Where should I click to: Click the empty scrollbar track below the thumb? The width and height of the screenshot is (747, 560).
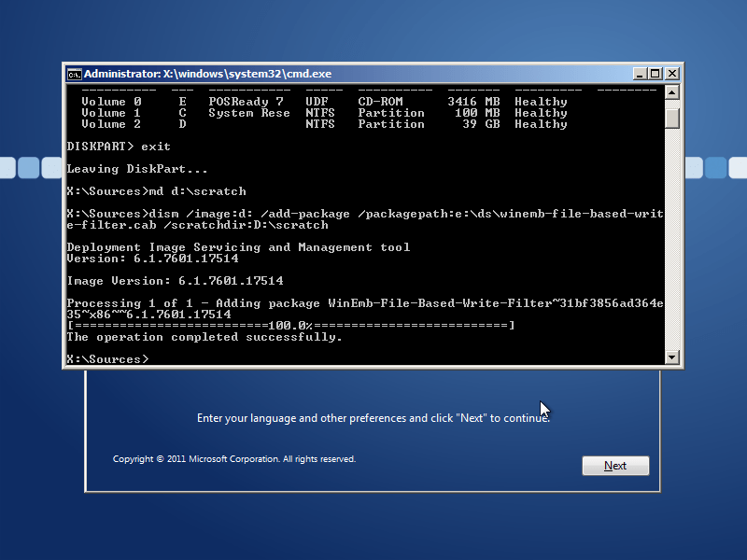[x=671, y=238]
